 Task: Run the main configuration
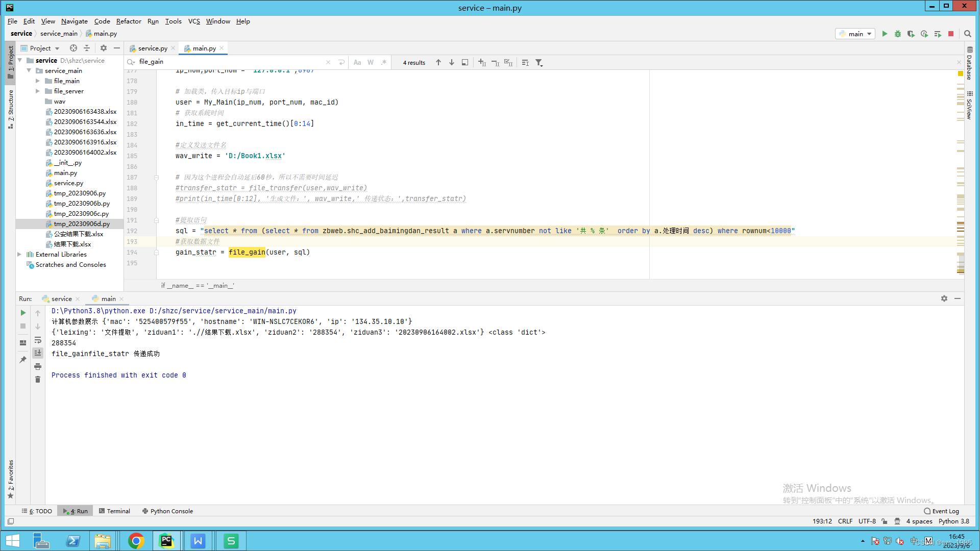pos(885,34)
